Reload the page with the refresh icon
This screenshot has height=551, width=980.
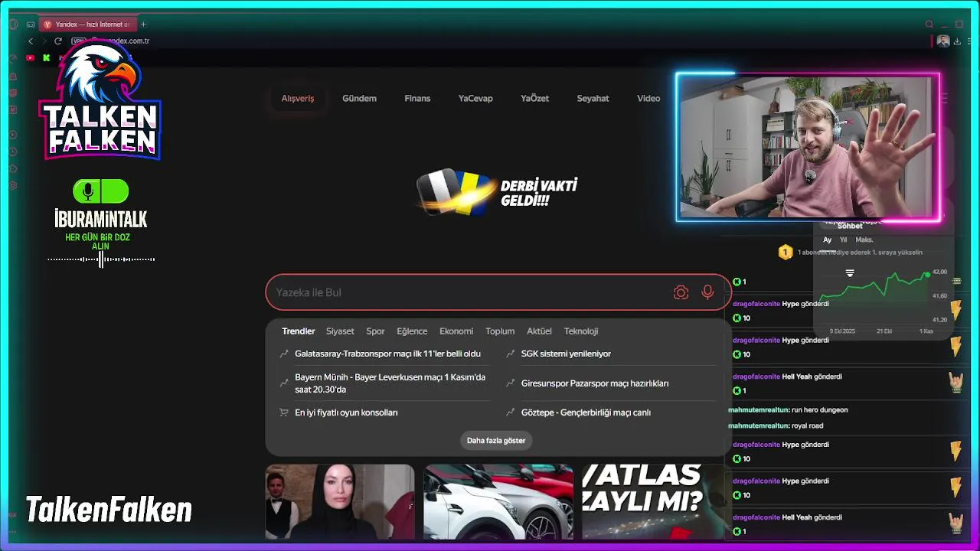tap(57, 41)
